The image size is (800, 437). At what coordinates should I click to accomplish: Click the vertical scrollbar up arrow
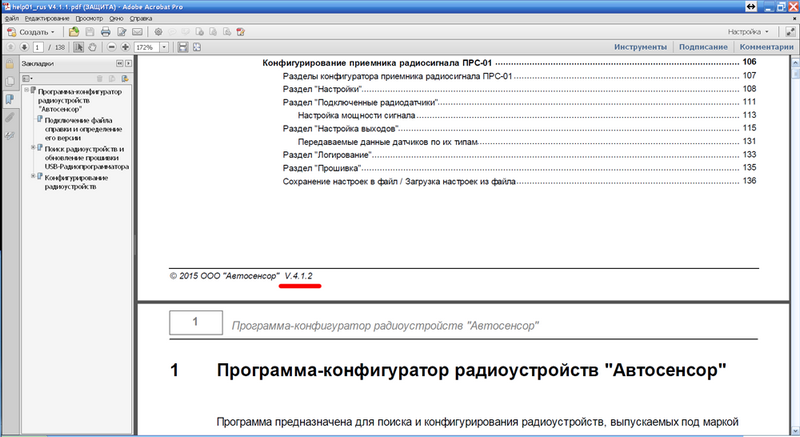pos(795,62)
